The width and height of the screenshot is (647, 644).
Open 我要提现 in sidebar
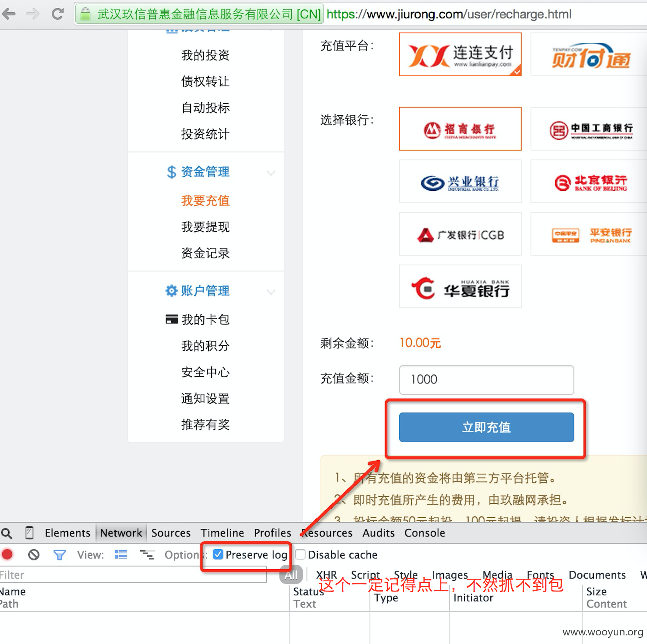pyautogui.click(x=205, y=227)
